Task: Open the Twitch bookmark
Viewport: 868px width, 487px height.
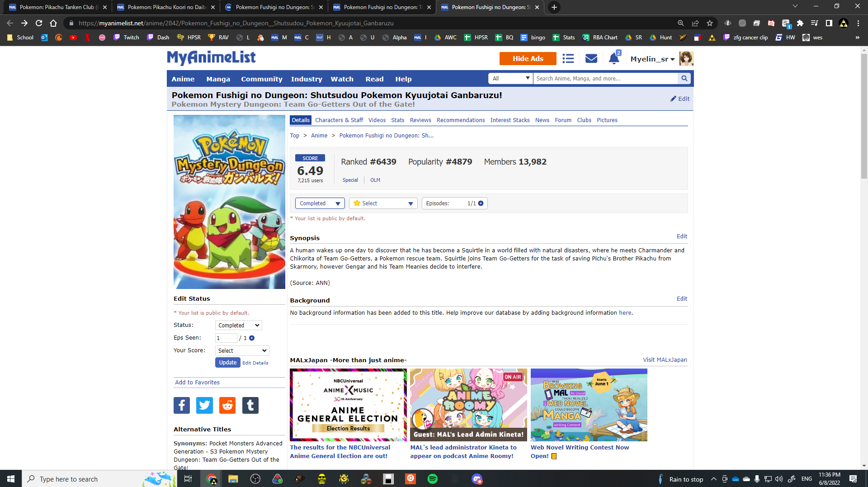Action: tap(126, 38)
